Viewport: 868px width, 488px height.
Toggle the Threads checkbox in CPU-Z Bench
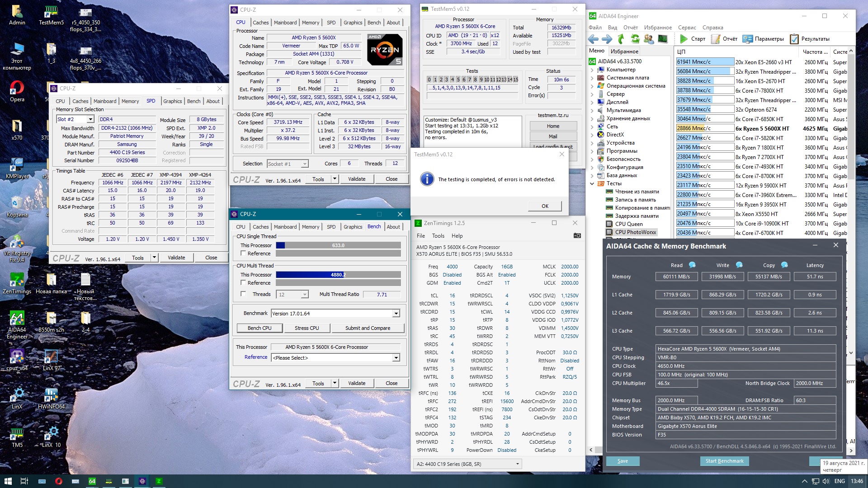[x=243, y=294]
